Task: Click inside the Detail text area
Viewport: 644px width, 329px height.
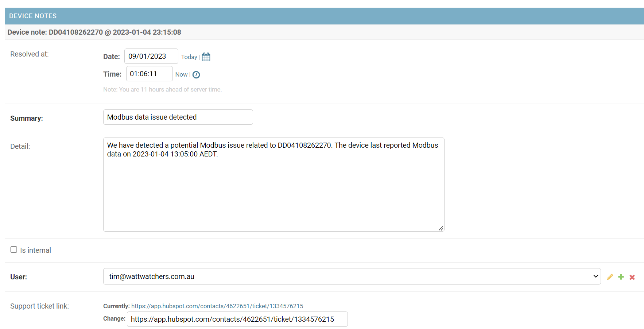Action: point(273,190)
